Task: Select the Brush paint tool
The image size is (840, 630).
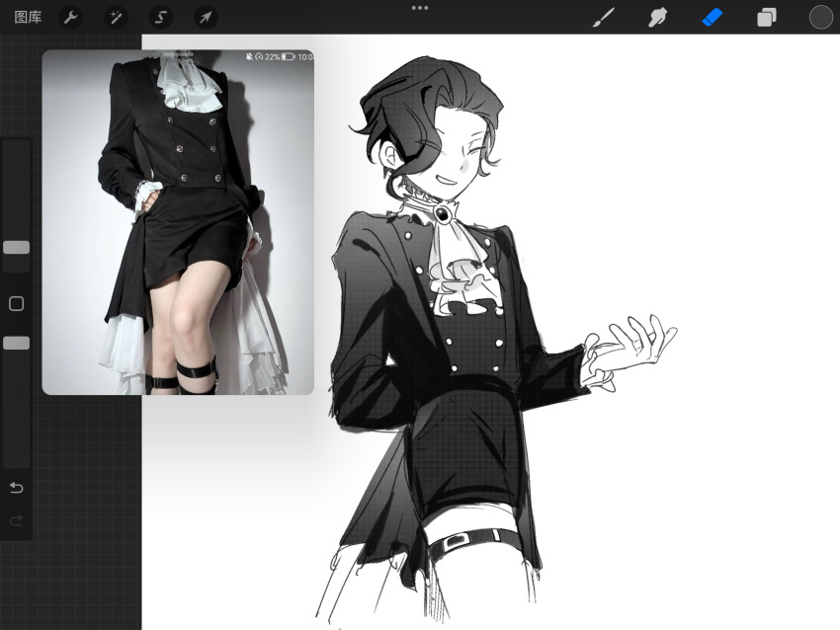Action: (x=603, y=17)
